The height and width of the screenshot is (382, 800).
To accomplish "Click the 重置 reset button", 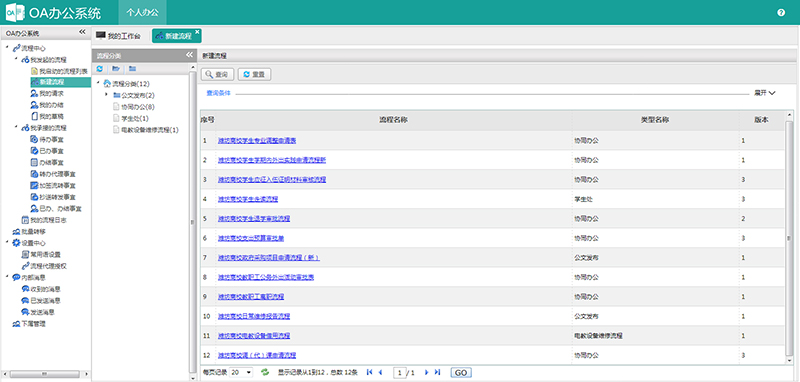I will point(254,74).
